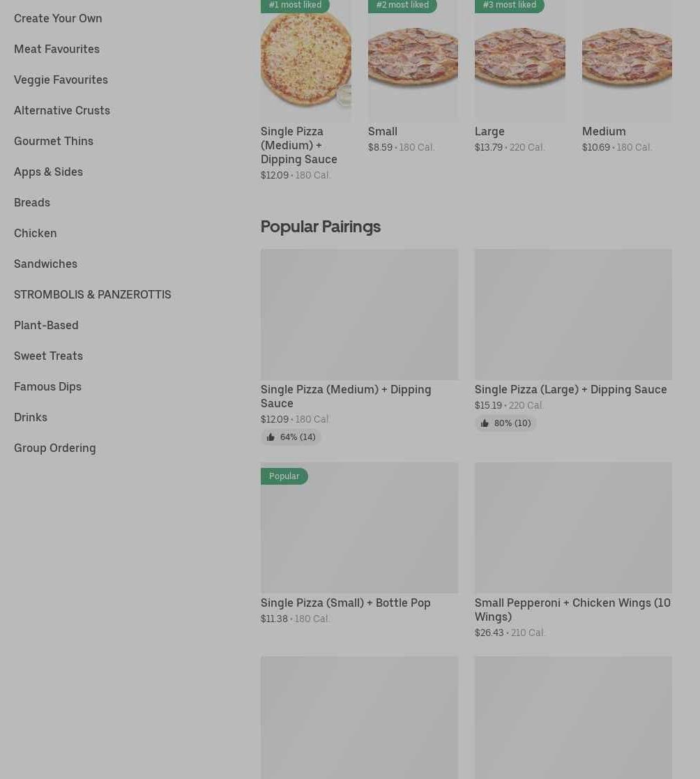The height and width of the screenshot is (779, 700).
Task: Select Veggie Favourites in the sidebar
Action: point(61,80)
